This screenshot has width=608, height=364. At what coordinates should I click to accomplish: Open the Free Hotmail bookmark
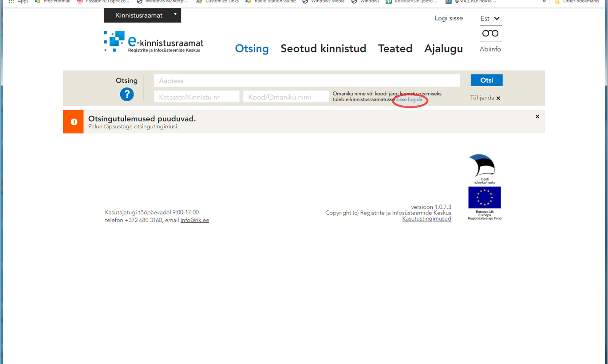(x=52, y=1)
